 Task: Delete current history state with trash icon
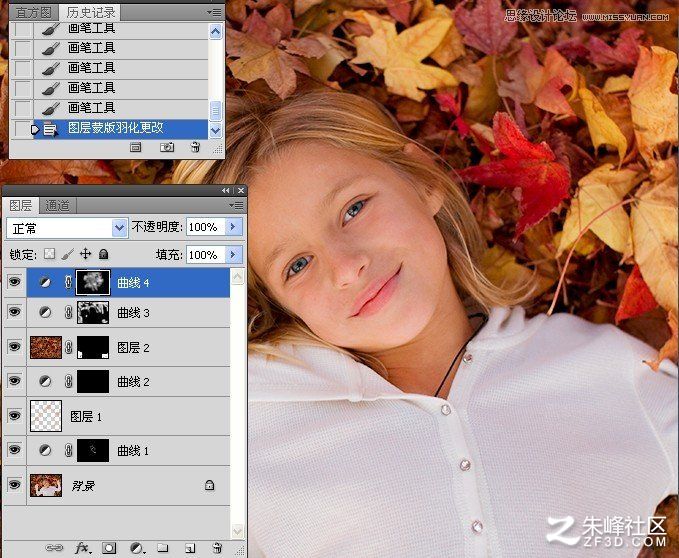click(x=195, y=148)
